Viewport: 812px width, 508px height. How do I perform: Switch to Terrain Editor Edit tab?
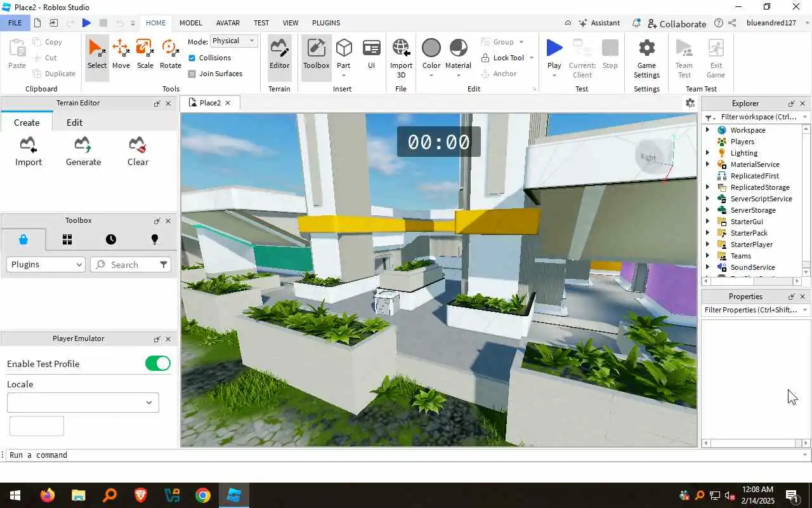pyautogui.click(x=74, y=123)
